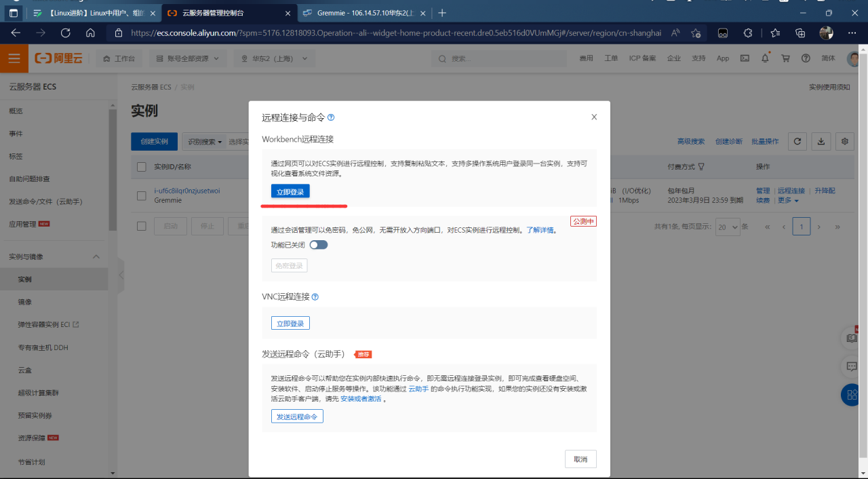The height and width of the screenshot is (479, 868).
Task: Click the 创建实例 button
Action: coord(154,142)
